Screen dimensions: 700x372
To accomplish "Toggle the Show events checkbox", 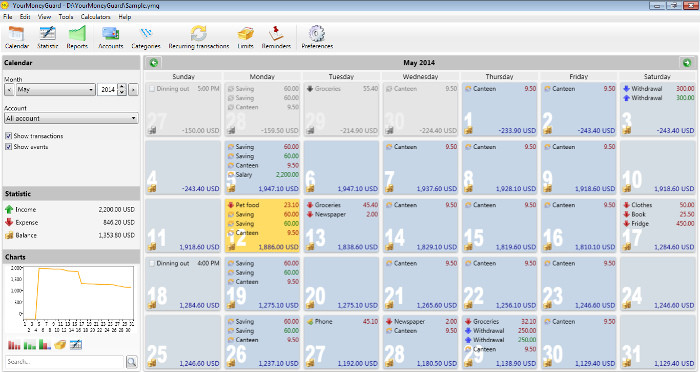I will 8,146.
